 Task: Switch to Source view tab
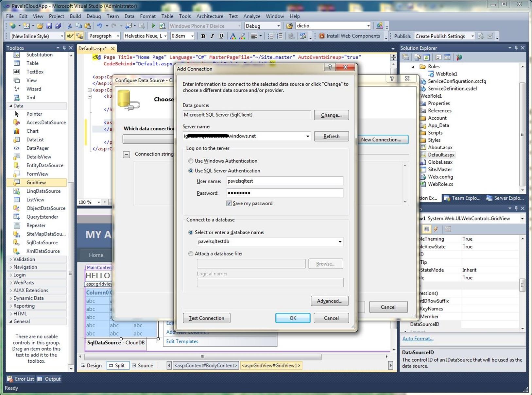pos(142,366)
